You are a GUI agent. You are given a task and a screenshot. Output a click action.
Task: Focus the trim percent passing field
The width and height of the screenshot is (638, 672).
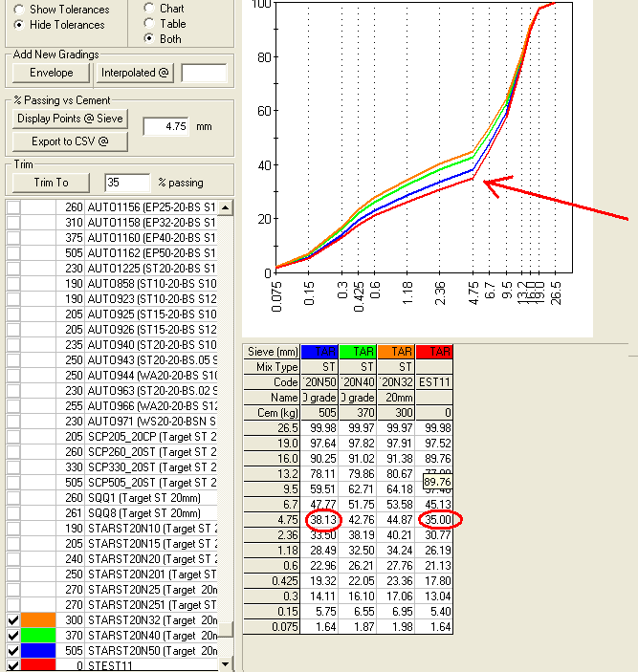[x=126, y=183]
